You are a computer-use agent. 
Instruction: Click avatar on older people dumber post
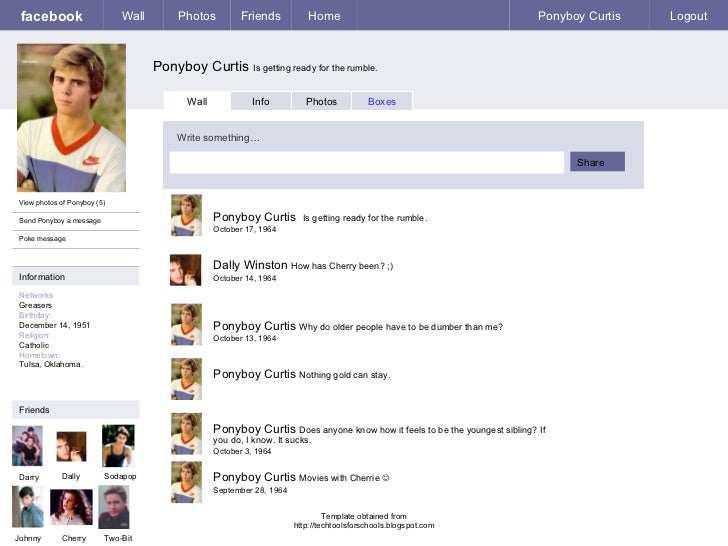click(x=186, y=325)
